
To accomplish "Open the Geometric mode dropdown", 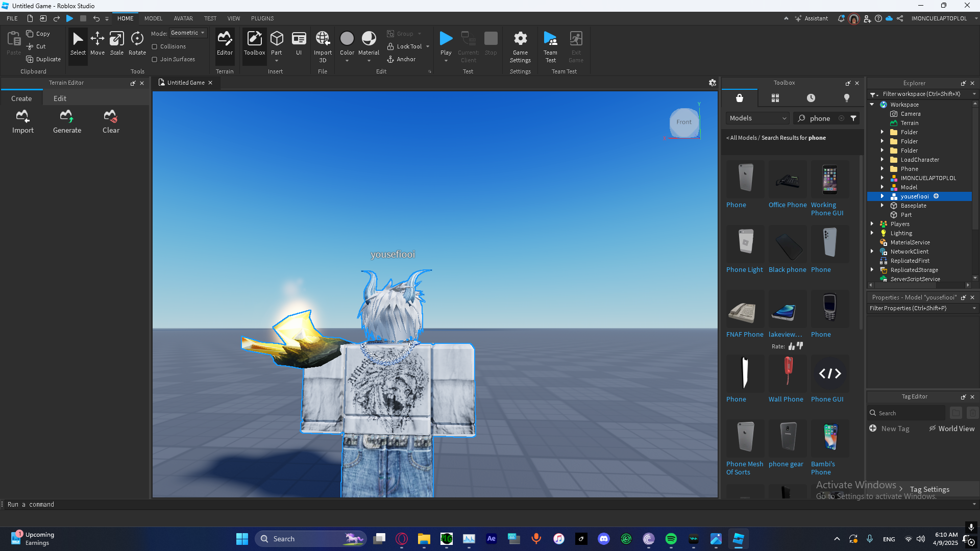I will (x=188, y=33).
